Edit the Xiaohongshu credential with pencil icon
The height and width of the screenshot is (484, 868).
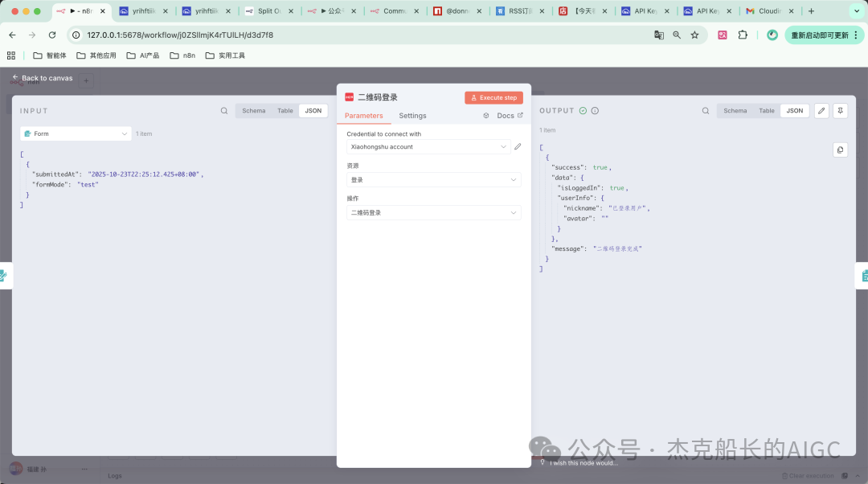pyautogui.click(x=518, y=147)
